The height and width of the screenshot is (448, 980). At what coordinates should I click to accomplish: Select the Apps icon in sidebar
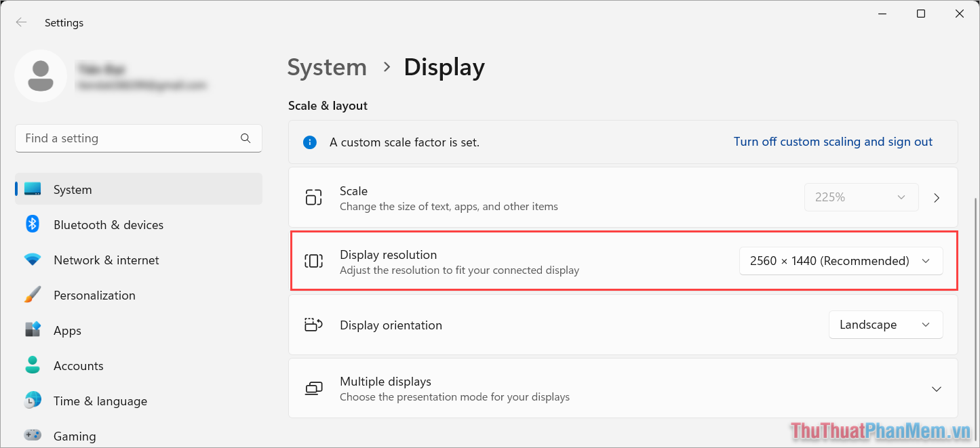pos(32,330)
